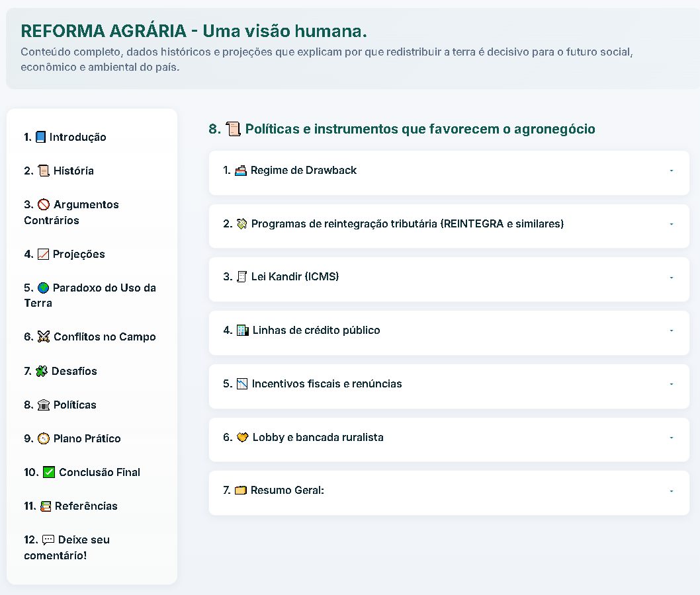Image resolution: width=700 pixels, height=595 pixels.
Task: Open the Projeções sidebar item
Action: coord(65,255)
